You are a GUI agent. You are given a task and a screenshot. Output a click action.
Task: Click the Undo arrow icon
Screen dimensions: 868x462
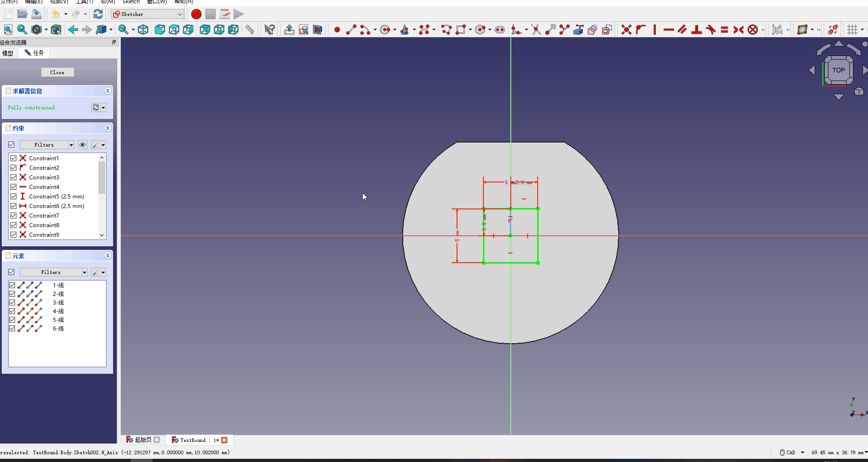pyautogui.click(x=56, y=14)
